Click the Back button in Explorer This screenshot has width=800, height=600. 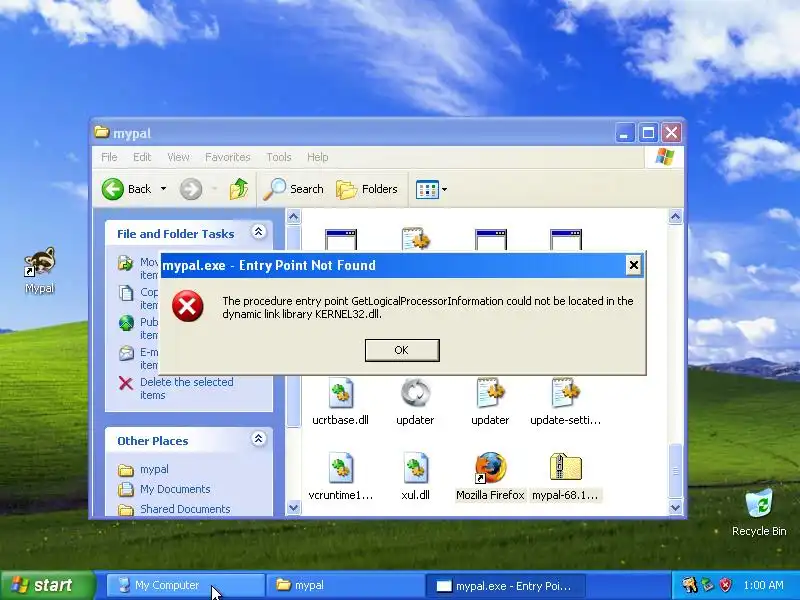point(127,189)
